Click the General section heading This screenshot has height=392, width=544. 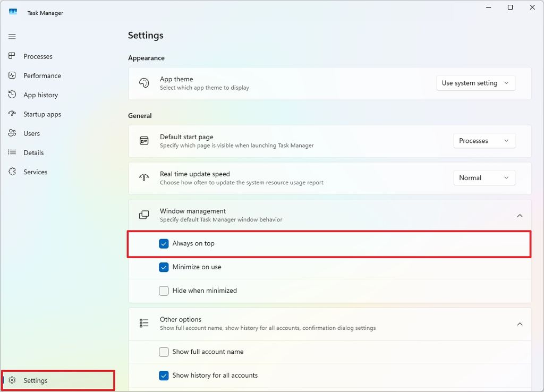pos(140,115)
